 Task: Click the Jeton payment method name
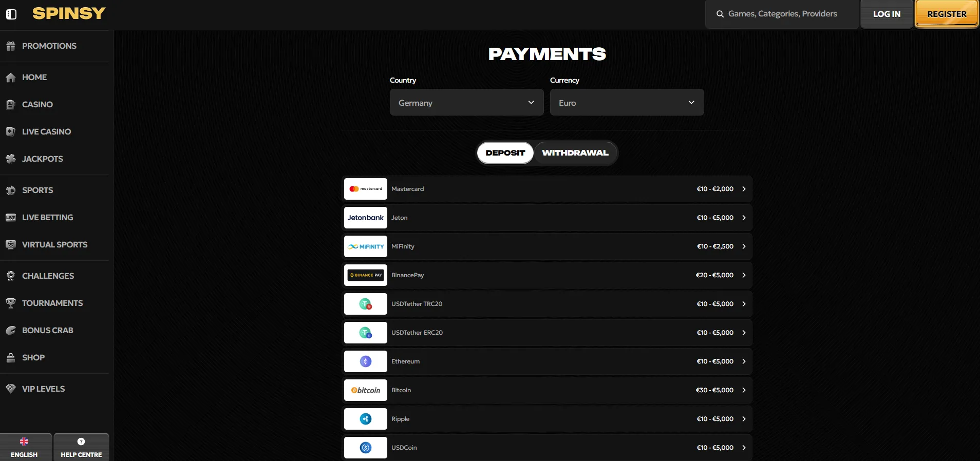click(400, 218)
